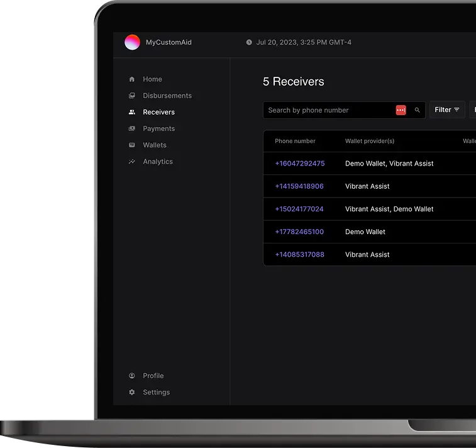The image size is (476, 448).
Task: Open receiver +16047292475
Action: point(300,164)
